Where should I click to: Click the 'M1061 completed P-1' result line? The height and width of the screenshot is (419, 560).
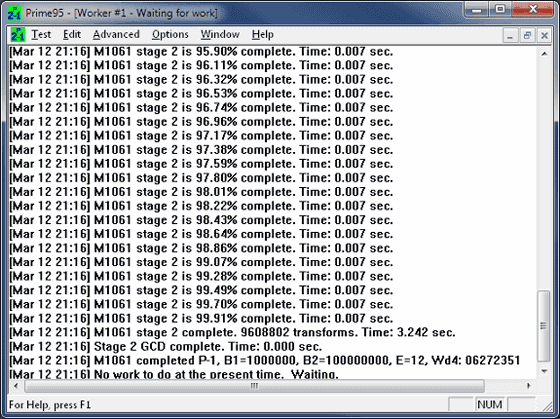pos(265,361)
